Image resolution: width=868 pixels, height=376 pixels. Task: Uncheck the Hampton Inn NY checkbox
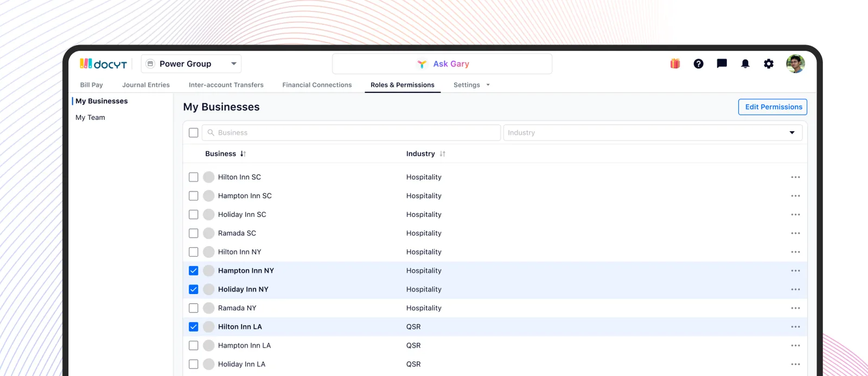(194, 271)
